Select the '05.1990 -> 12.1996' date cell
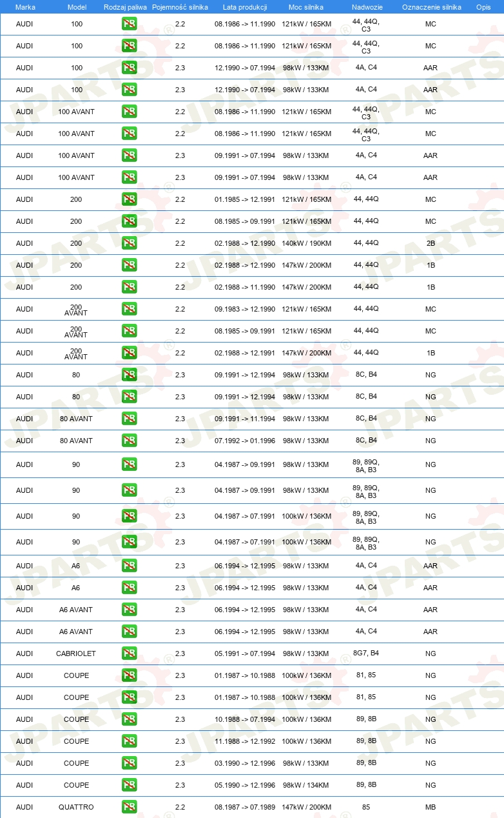The image size is (504, 818). (x=245, y=785)
